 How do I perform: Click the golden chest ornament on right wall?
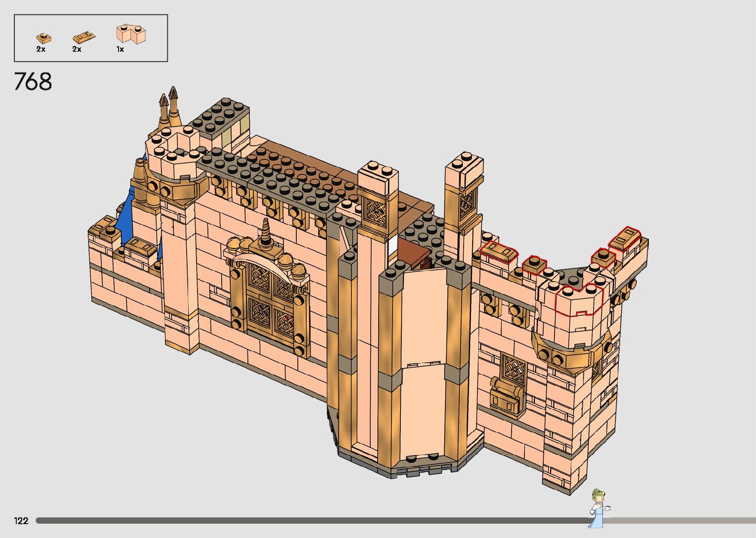pos(506,395)
